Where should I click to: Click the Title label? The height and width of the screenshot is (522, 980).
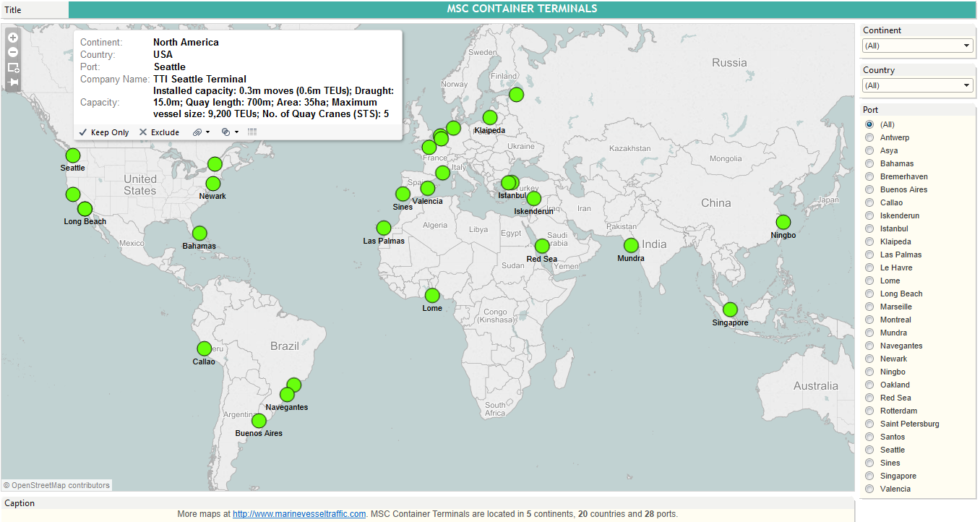coord(13,10)
